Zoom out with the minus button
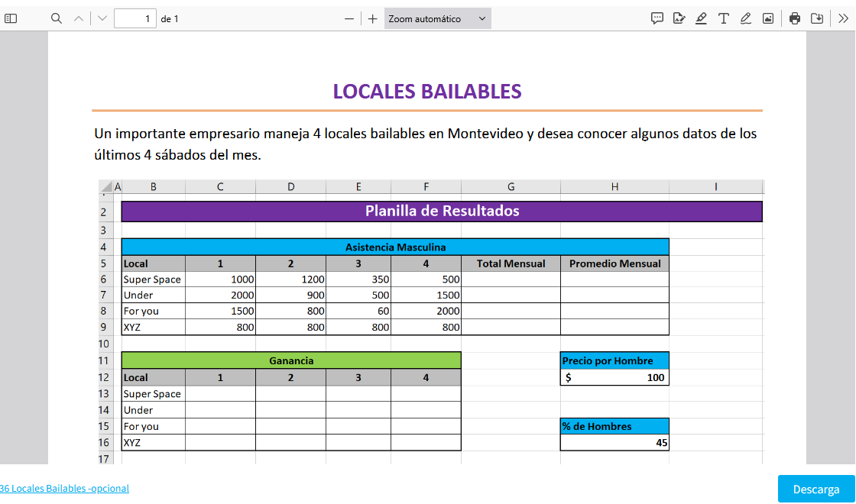Image resolution: width=856 pixels, height=504 pixels. point(349,18)
